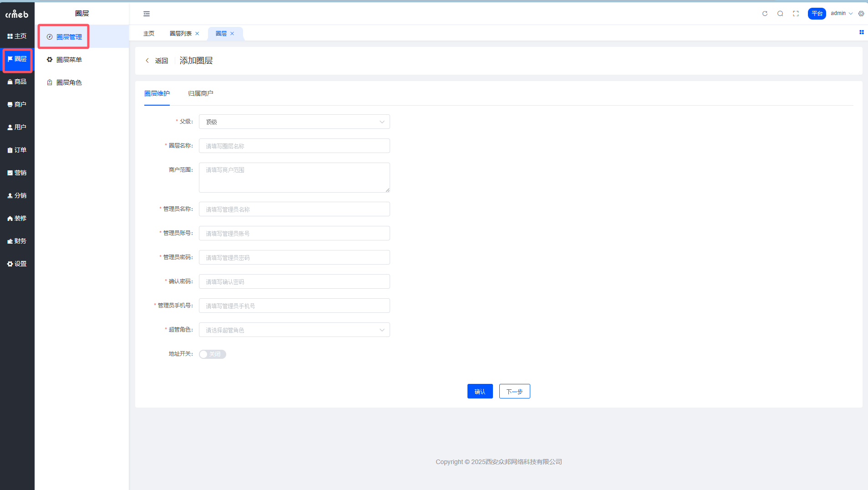Click the 下一步 button
Viewport: 868px width, 490px height.
coord(514,392)
